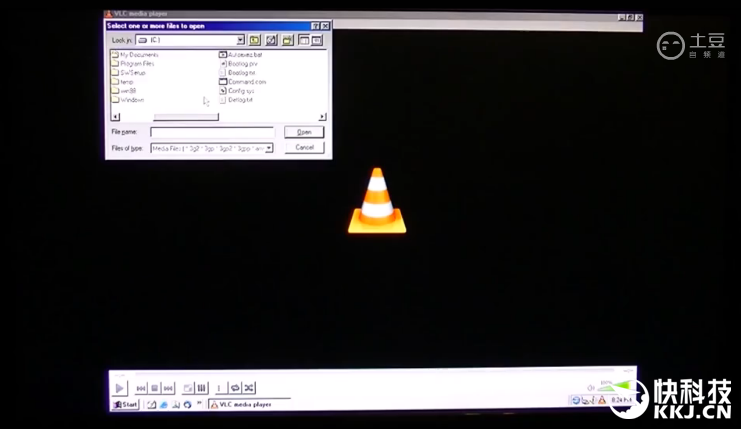This screenshot has height=429, width=741.
Task: Stop playback with the square button
Action: [x=155, y=388]
